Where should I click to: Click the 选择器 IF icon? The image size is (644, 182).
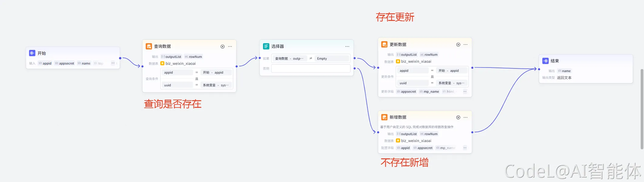click(266, 46)
